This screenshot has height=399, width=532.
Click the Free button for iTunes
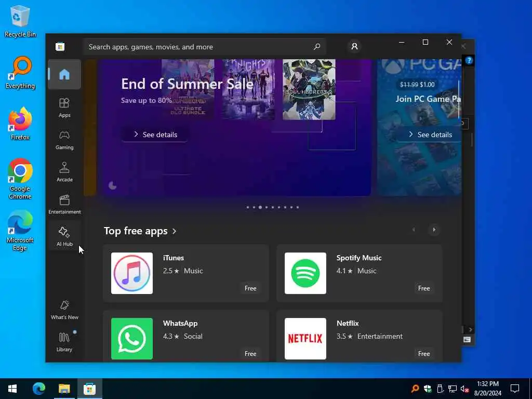tap(250, 288)
